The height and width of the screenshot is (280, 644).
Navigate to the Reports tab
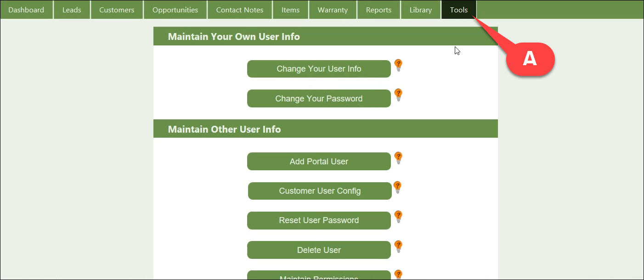click(378, 10)
